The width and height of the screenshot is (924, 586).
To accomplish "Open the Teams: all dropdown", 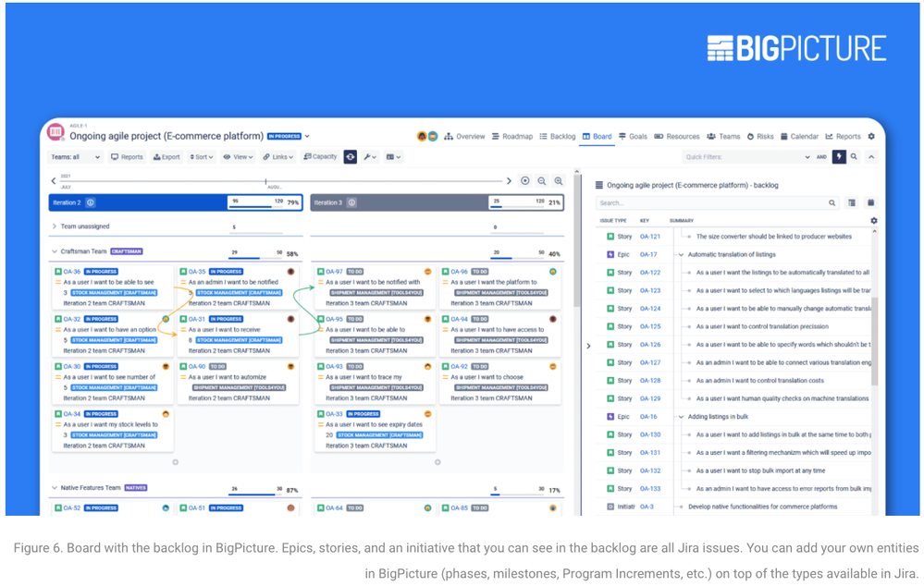I will [75, 157].
